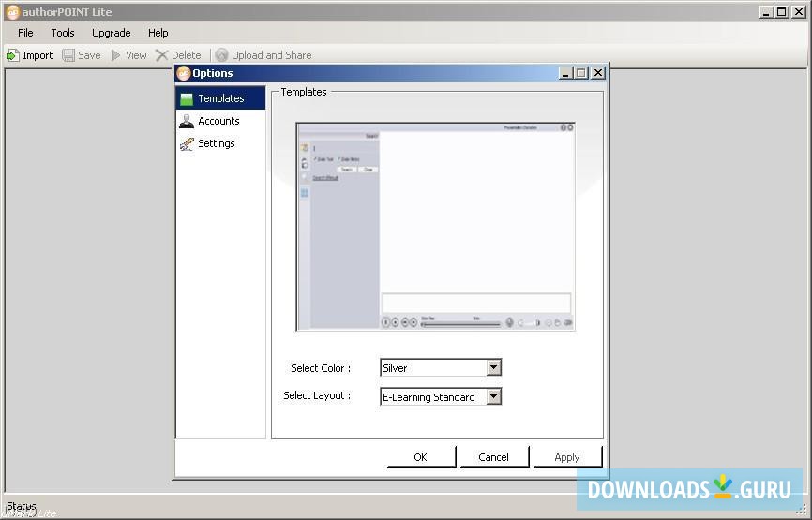Maximize the authorPOINT Lite main window
The image size is (812, 520).
pyautogui.click(x=782, y=11)
